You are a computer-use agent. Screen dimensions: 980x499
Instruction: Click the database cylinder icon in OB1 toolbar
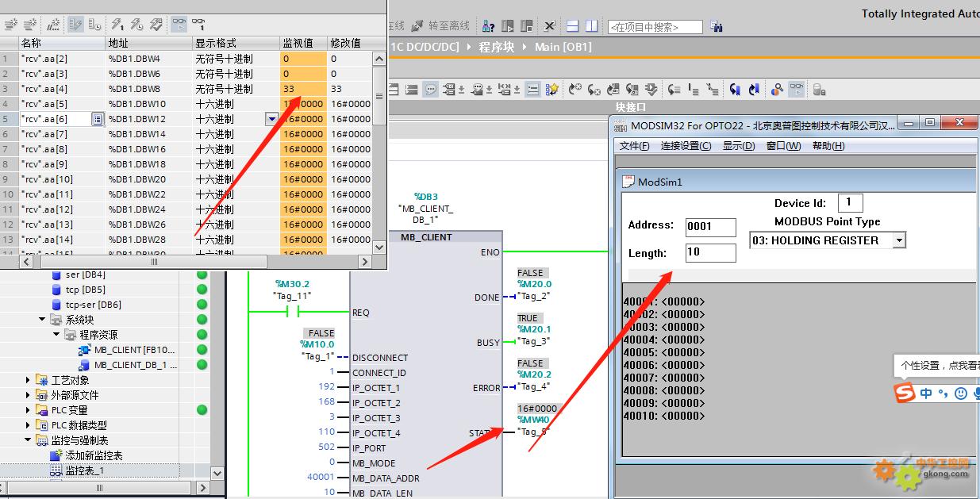(820, 89)
